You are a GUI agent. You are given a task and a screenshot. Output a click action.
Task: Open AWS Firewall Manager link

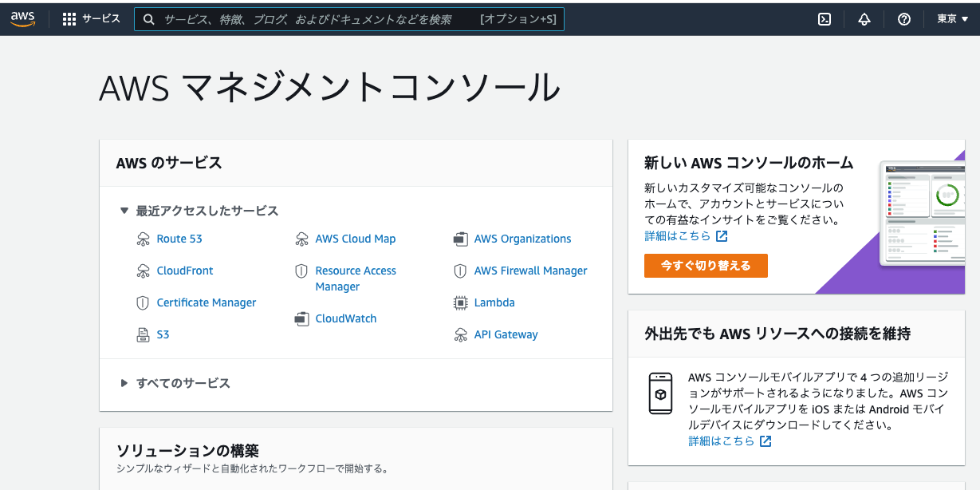coord(530,271)
